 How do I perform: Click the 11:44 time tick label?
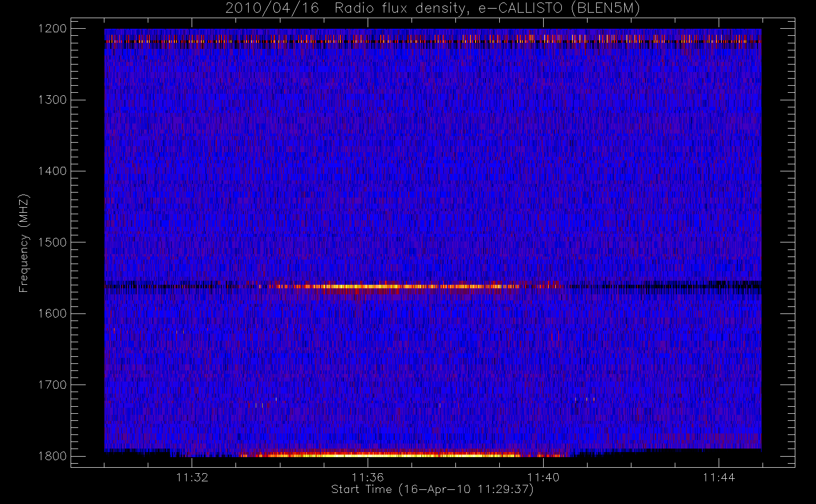719,477
